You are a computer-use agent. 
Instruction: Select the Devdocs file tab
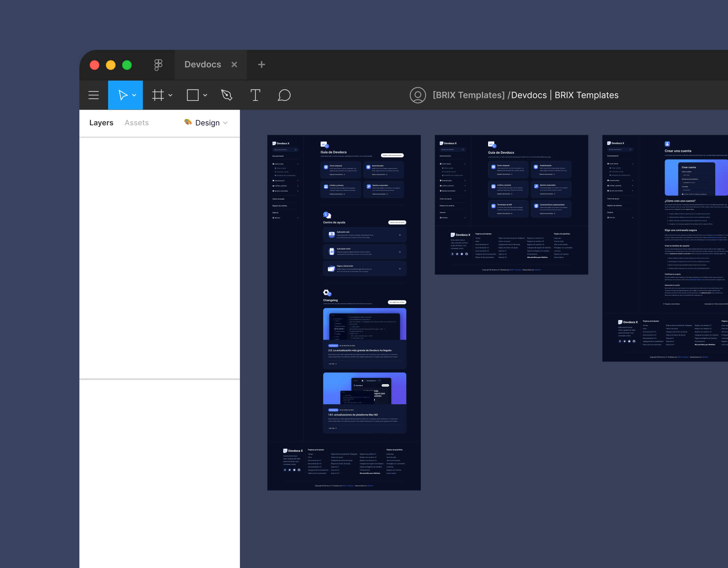(202, 64)
